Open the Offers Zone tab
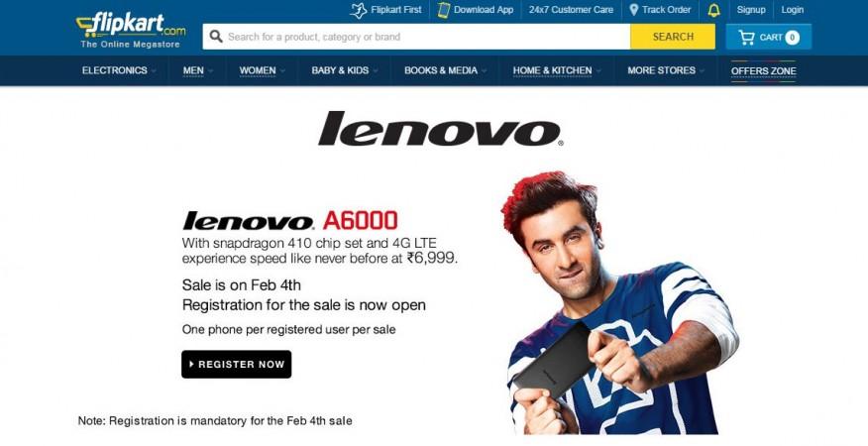 763,71
